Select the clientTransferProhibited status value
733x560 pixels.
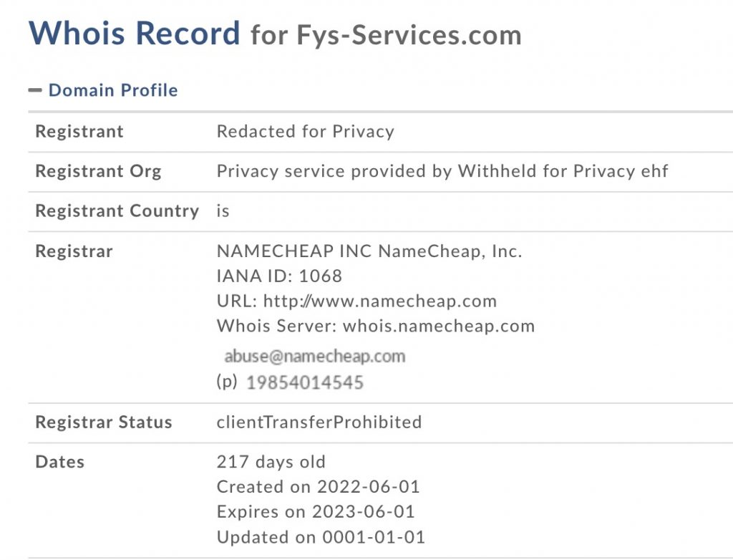pos(319,423)
